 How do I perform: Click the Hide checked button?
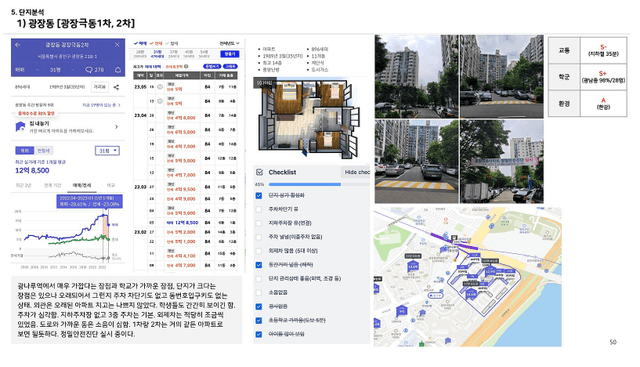tap(356, 172)
